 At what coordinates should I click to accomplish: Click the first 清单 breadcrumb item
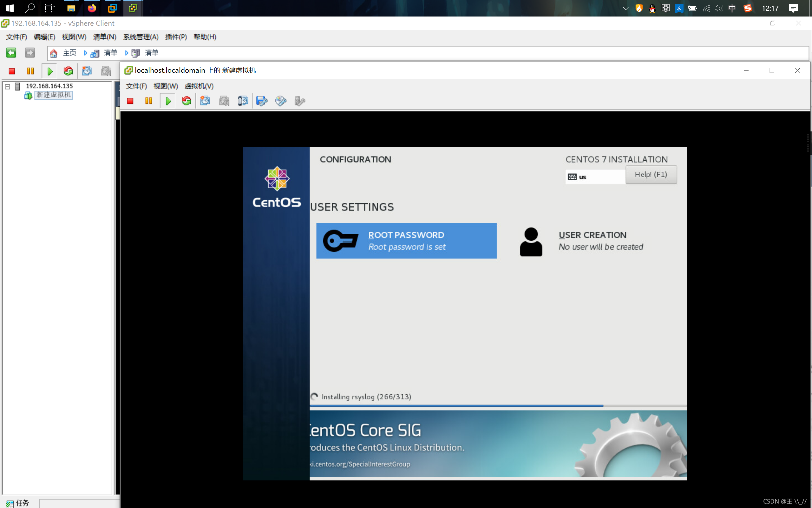pyautogui.click(x=110, y=53)
